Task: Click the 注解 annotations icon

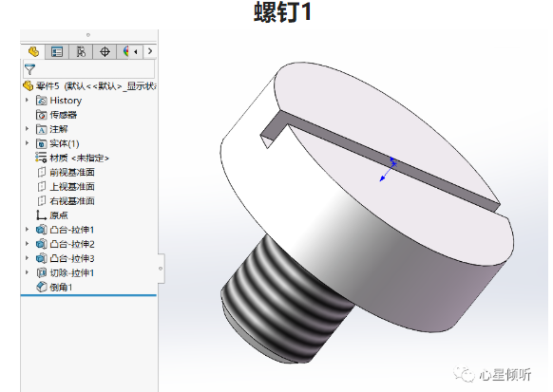Action: pos(41,129)
